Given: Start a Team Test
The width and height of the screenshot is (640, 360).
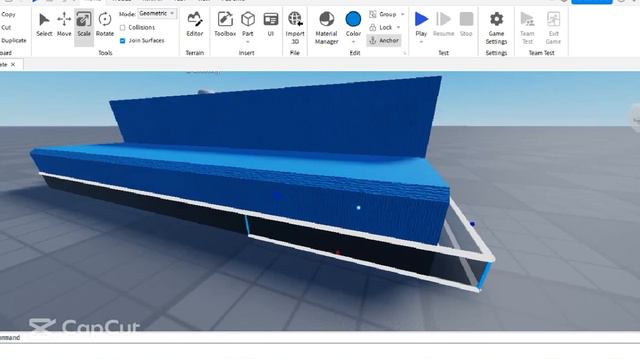Looking at the screenshot, I should [527, 28].
